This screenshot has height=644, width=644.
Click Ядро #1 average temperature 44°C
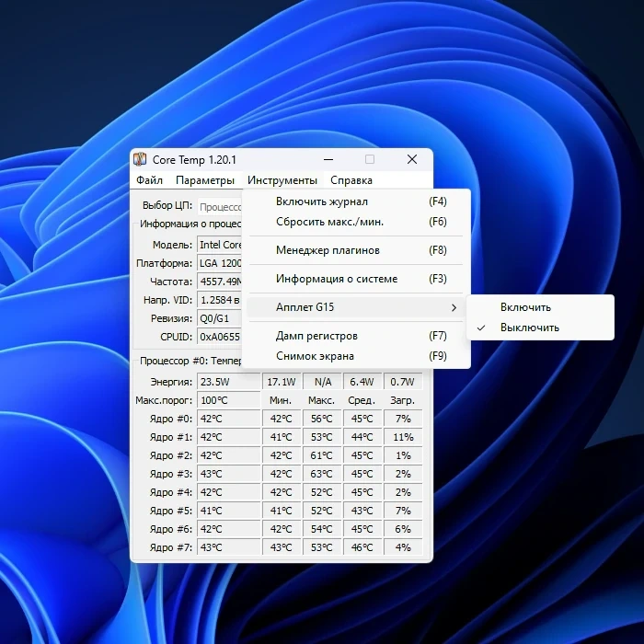point(362,437)
